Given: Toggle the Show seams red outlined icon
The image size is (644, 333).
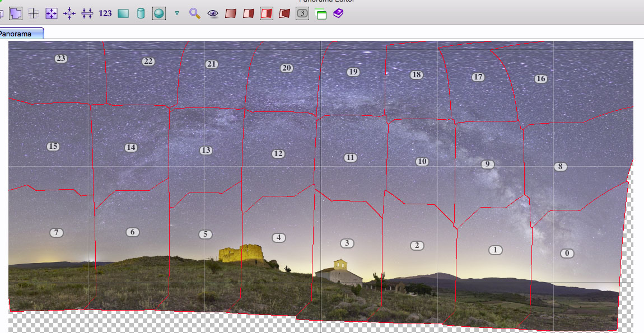Looking at the screenshot, I should [267, 13].
